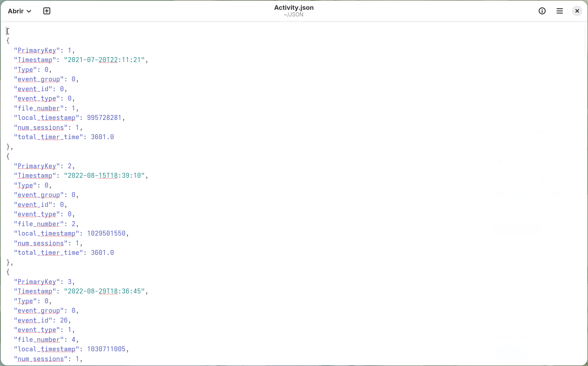Viewport: 588px width, 366px height.
Task: Click local_timestamp value 1030711005
Action: pyautogui.click(x=106, y=349)
